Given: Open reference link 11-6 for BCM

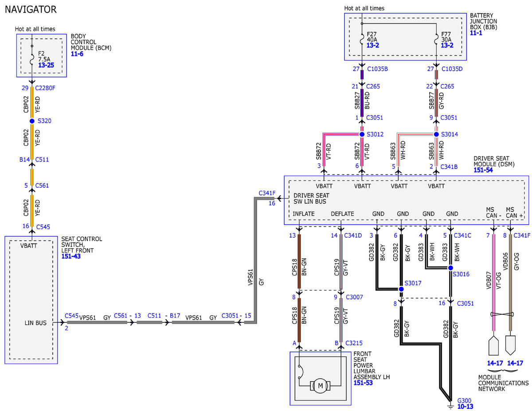Looking at the screenshot, I should (77, 54).
